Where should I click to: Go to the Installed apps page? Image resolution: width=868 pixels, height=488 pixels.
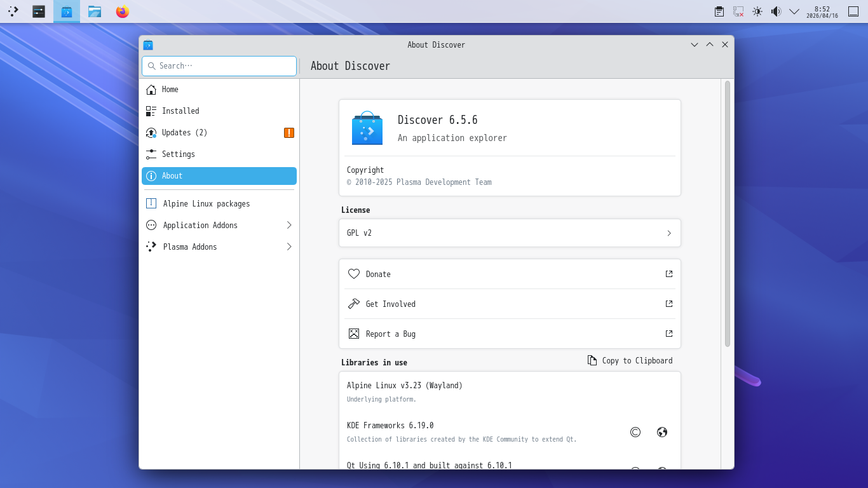tap(219, 111)
